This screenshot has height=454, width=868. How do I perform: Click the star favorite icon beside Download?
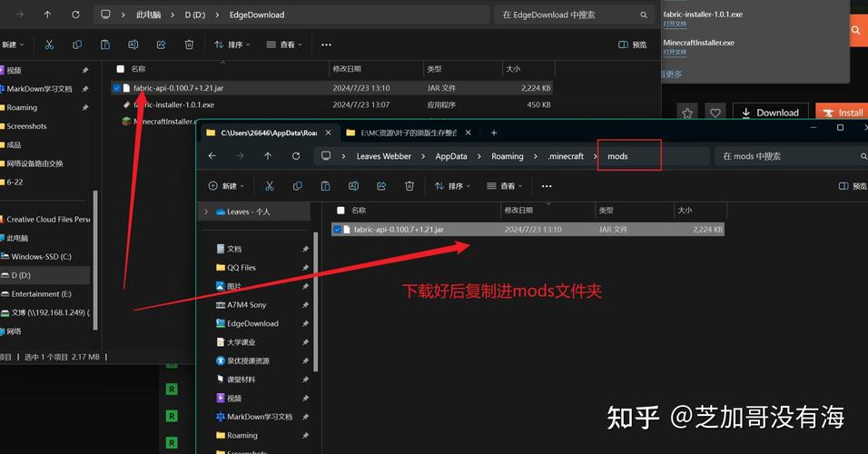pos(687,113)
